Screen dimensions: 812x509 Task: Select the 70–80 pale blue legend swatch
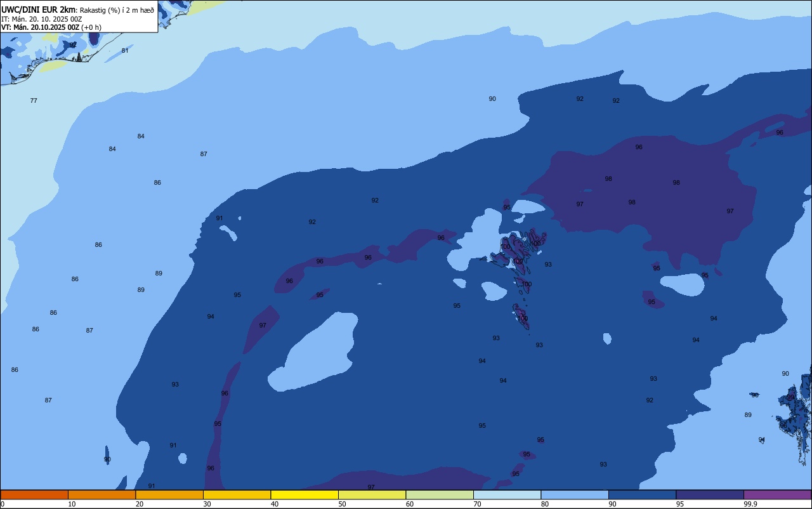(x=507, y=494)
